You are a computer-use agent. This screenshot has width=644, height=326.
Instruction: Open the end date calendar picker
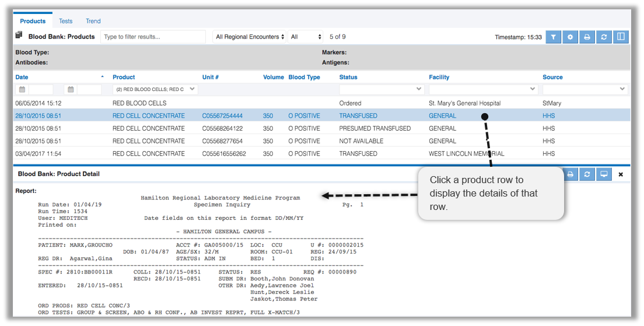[x=71, y=90]
